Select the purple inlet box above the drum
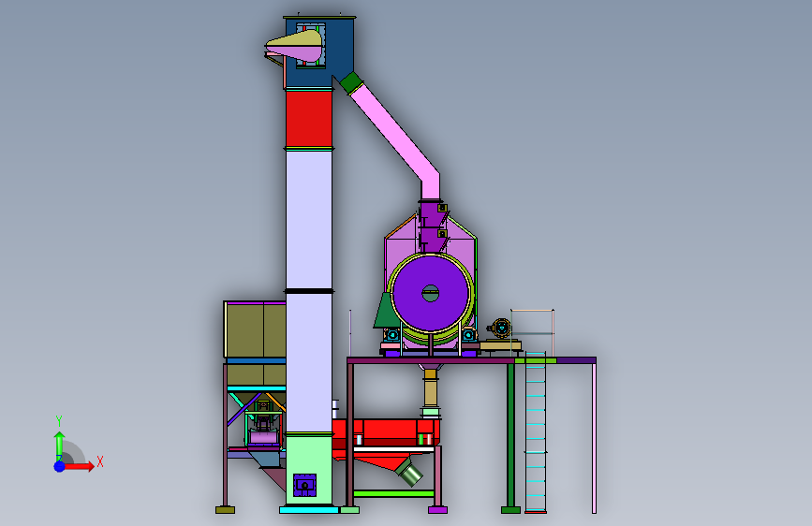The image size is (812, 526). point(432,226)
